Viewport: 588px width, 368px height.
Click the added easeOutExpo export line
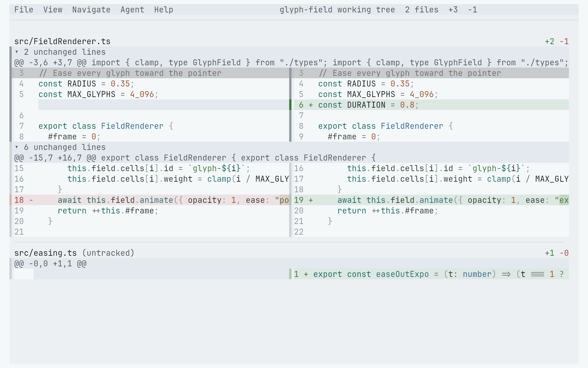click(431, 274)
